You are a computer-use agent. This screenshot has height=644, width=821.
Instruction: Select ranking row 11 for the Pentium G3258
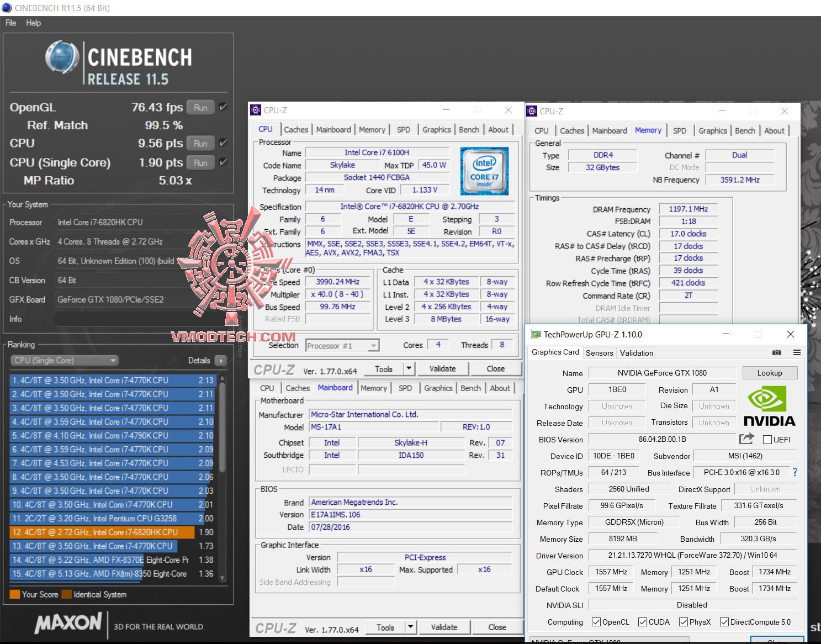(112, 519)
